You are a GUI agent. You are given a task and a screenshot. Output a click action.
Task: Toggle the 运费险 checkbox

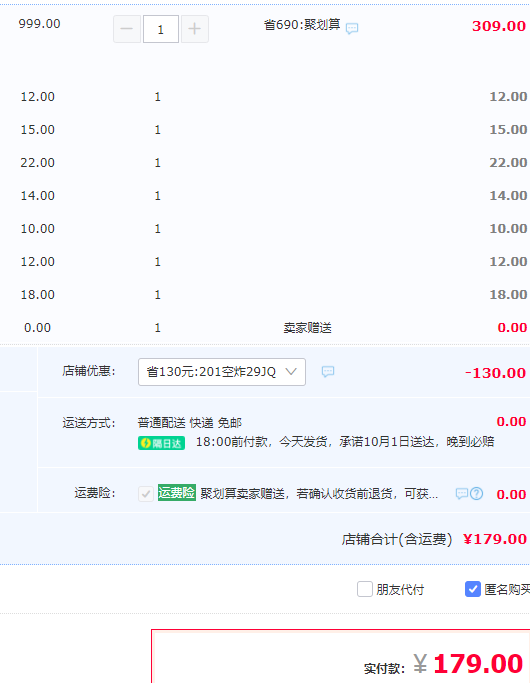pyautogui.click(x=145, y=494)
